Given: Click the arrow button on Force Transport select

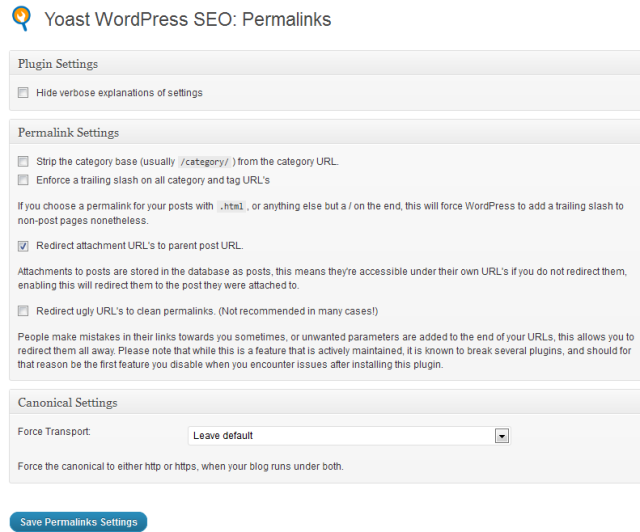Looking at the screenshot, I should tap(502, 436).
